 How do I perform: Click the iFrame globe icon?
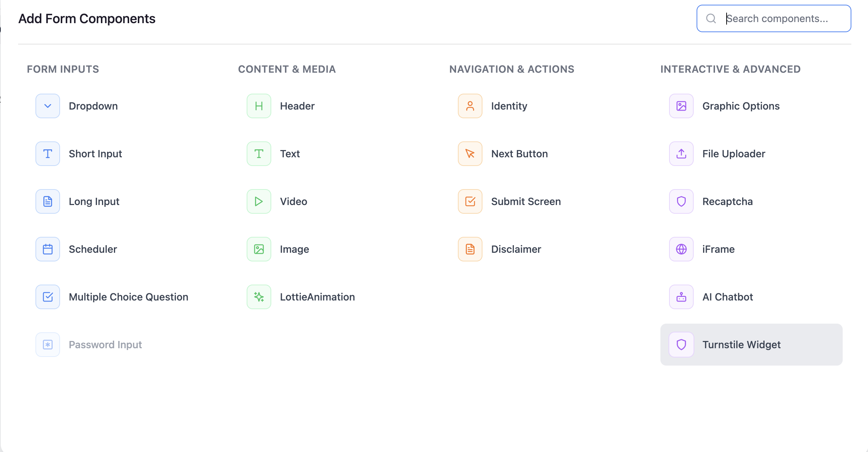pos(681,249)
